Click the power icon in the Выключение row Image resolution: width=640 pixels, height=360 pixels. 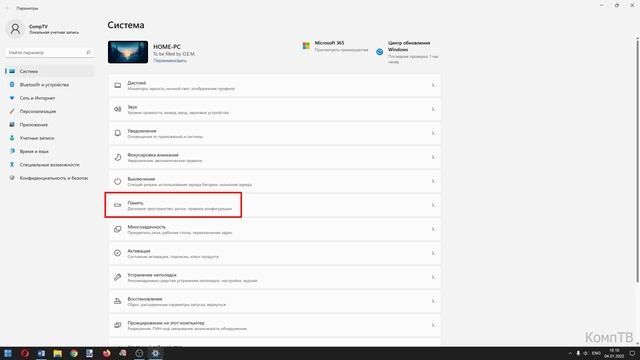pos(118,181)
